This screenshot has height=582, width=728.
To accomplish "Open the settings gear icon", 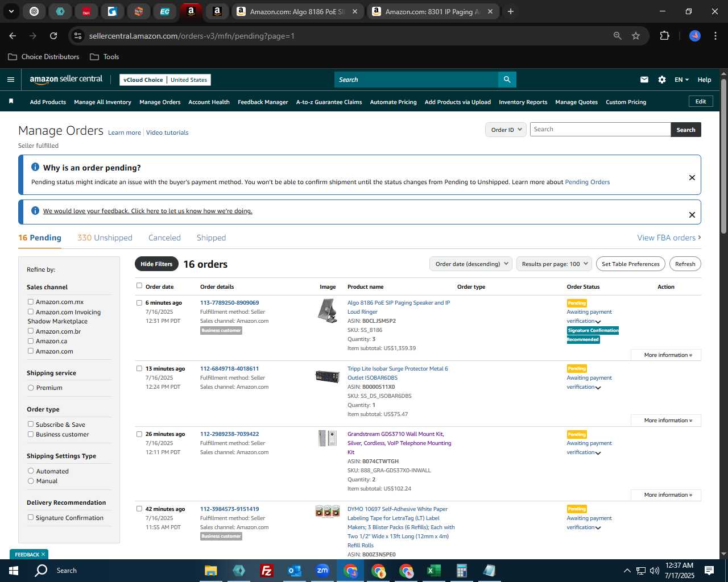I will click(x=662, y=80).
